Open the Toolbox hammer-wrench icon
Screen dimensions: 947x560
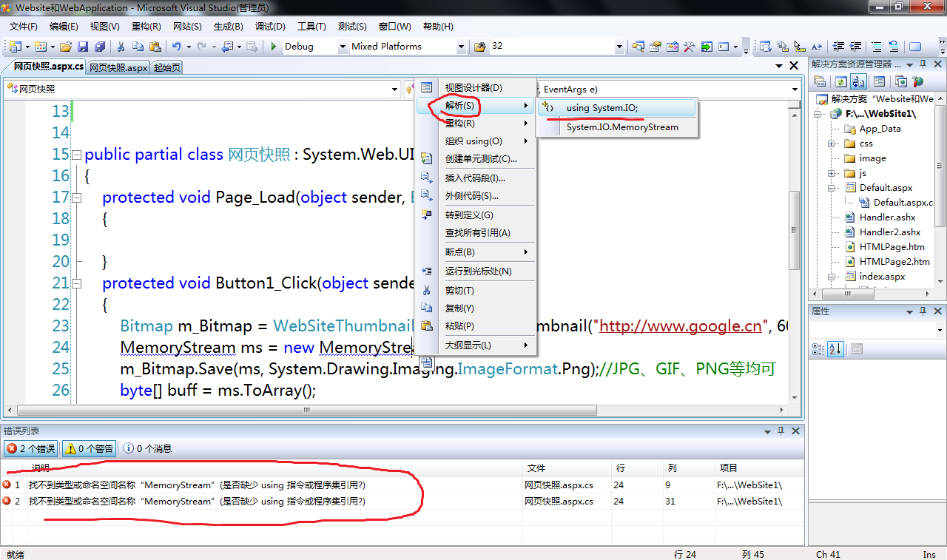(x=689, y=47)
